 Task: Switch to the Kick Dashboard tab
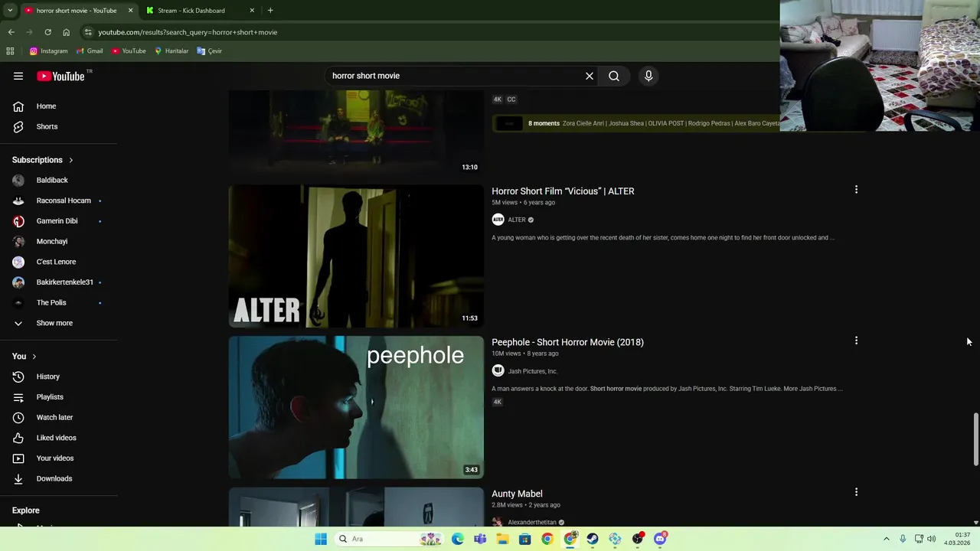(199, 11)
